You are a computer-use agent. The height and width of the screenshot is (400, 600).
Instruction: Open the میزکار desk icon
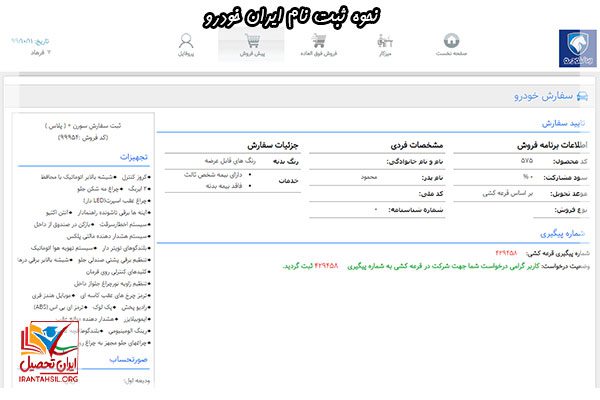click(385, 41)
